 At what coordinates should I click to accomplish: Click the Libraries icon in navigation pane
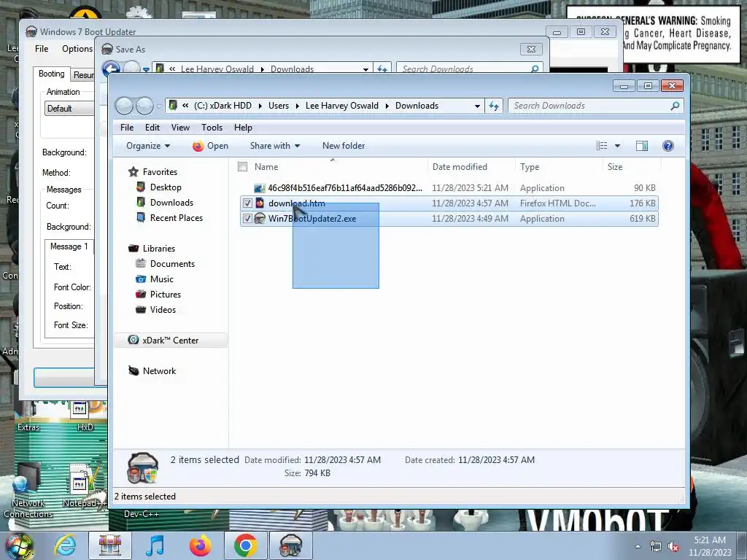coord(133,248)
